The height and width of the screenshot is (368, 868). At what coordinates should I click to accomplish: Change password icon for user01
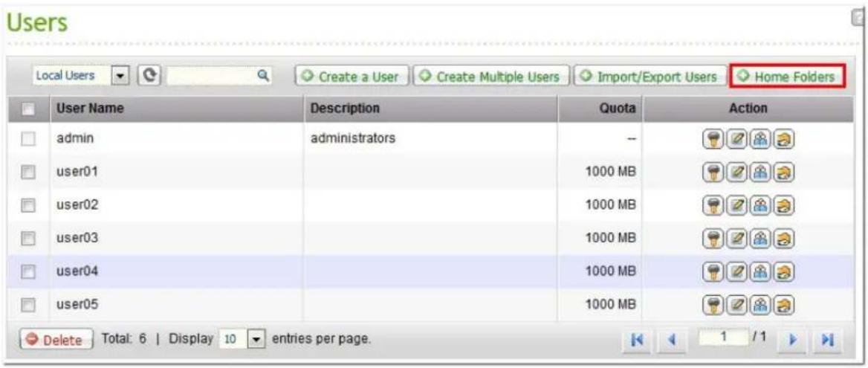(712, 172)
